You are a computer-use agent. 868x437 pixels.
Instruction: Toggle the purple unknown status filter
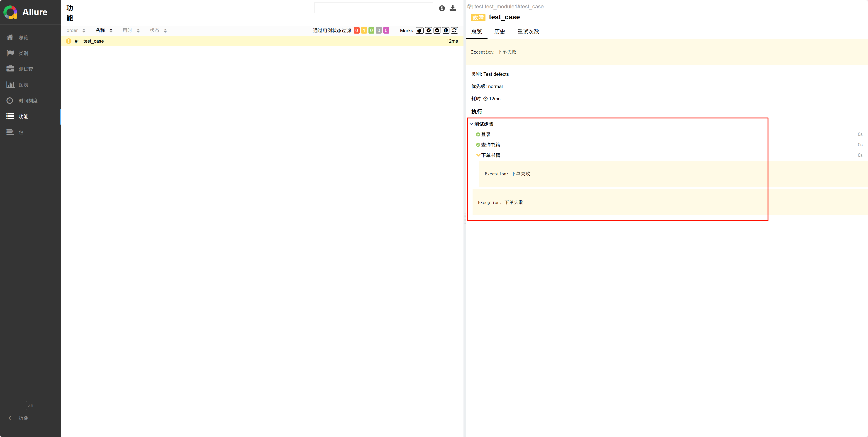point(386,30)
